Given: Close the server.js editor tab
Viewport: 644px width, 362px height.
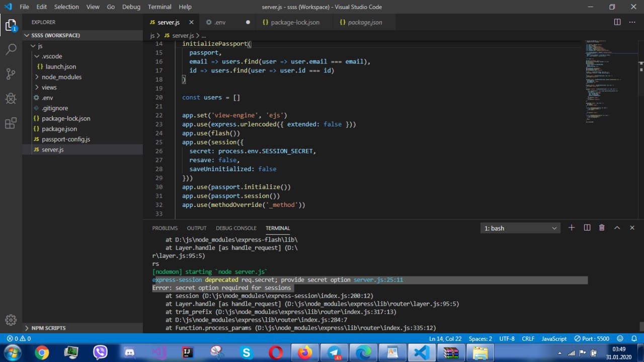Looking at the screenshot, I should click(x=191, y=22).
